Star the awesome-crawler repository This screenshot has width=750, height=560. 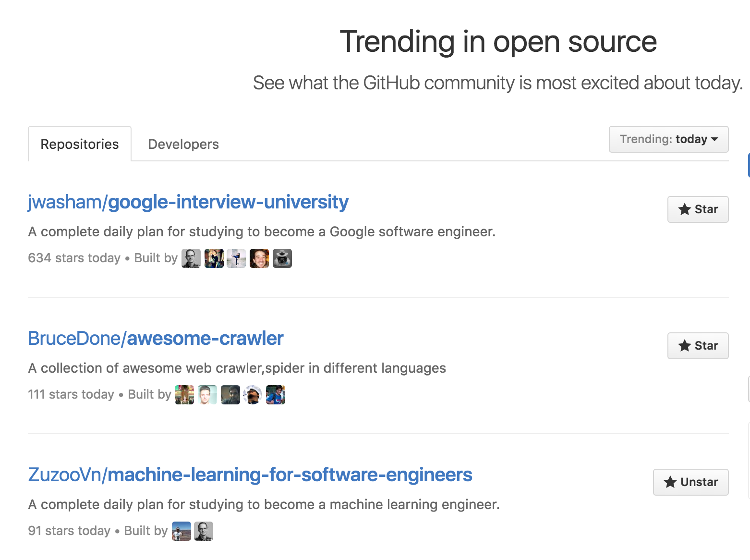pos(698,346)
